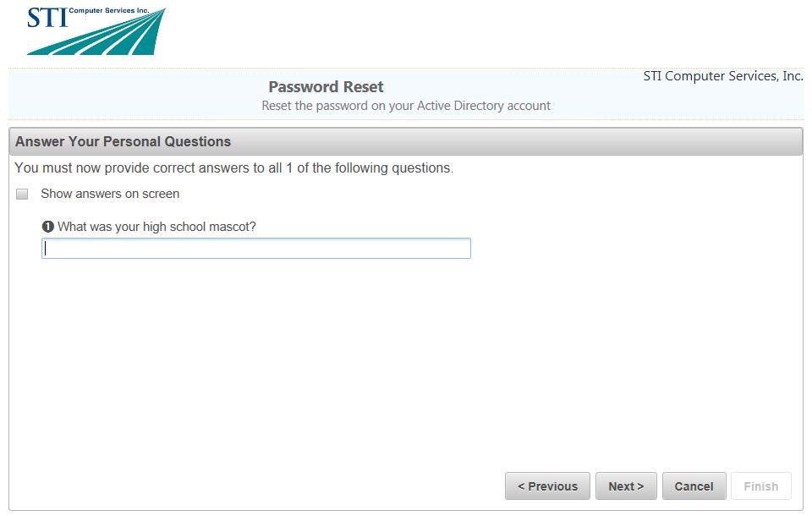
Task: Go back with the Previous button
Action: tap(547, 486)
